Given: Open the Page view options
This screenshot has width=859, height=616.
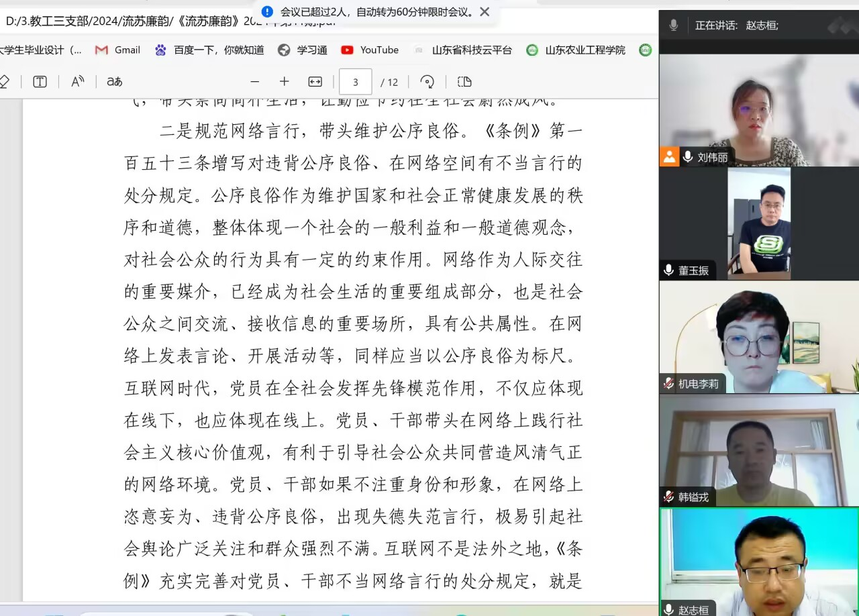Looking at the screenshot, I should (464, 82).
